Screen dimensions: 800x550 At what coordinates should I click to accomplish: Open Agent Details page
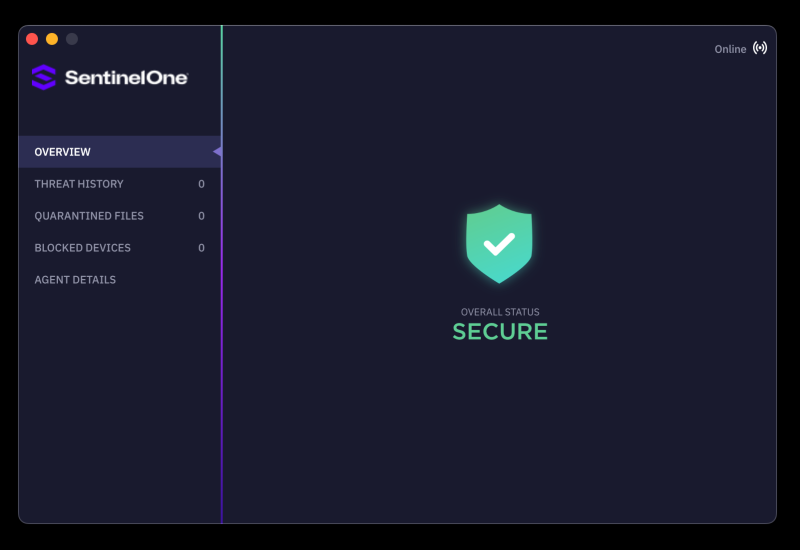pyautogui.click(x=119, y=280)
